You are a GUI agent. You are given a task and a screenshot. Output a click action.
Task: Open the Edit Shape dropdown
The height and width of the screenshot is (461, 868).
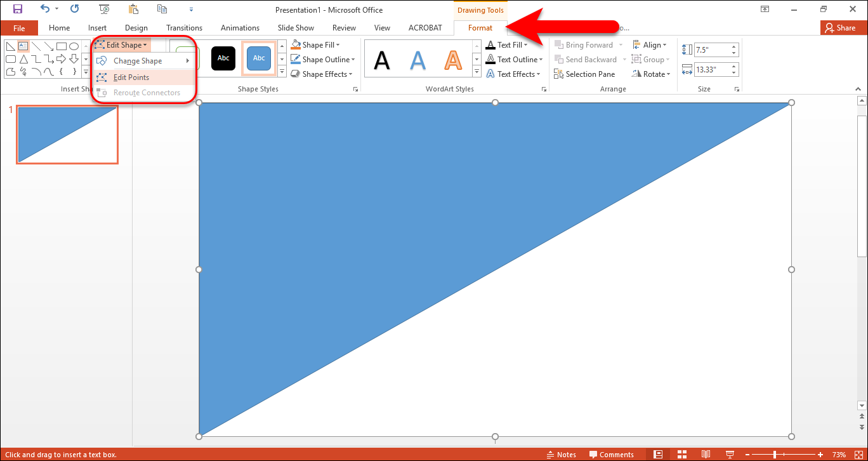(x=121, y=45)
